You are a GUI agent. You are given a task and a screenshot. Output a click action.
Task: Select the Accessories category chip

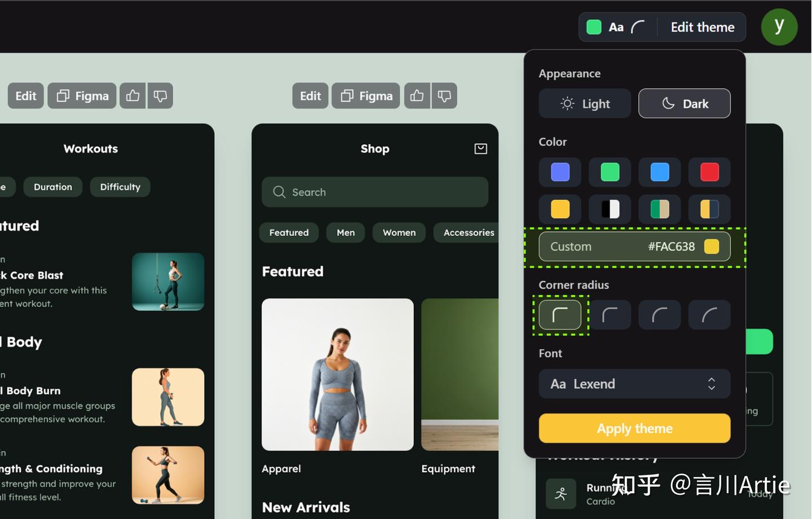(x=467, y=232)
